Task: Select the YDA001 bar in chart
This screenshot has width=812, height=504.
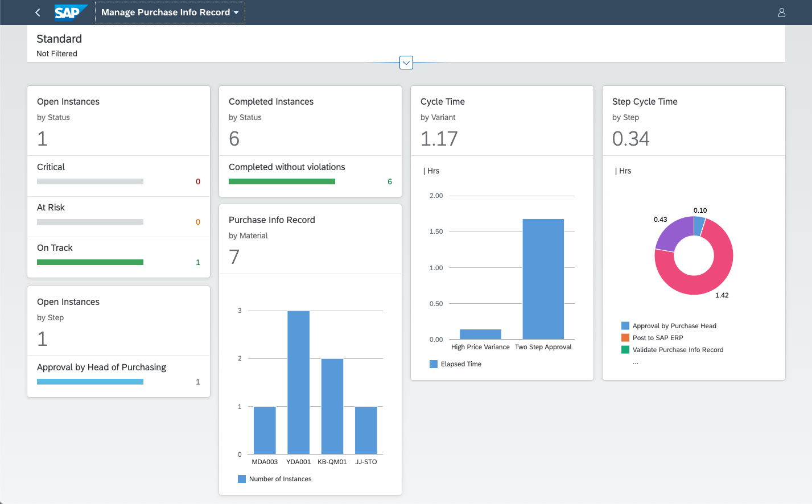Action: [298, 382]
